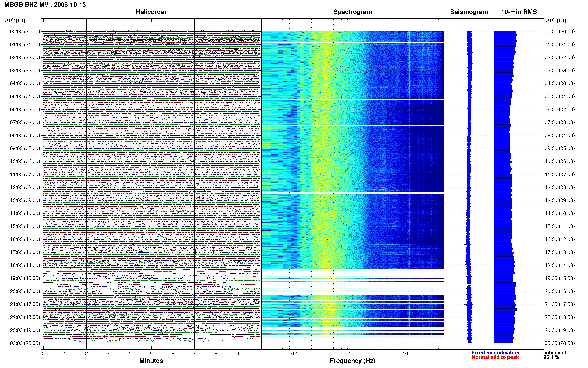Click the left 04:00 (00:00) time label
This screenshot has width=588, height=368.
[25, 83]
